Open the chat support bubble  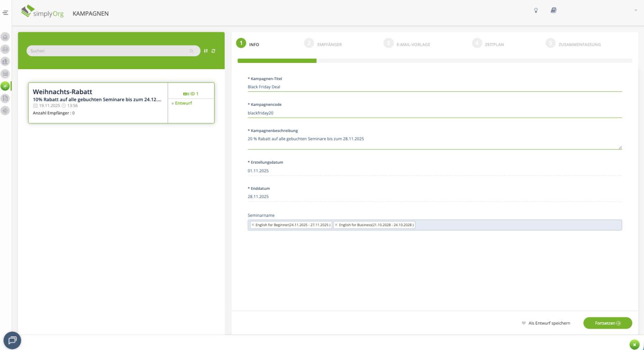(x=12, y=340)
